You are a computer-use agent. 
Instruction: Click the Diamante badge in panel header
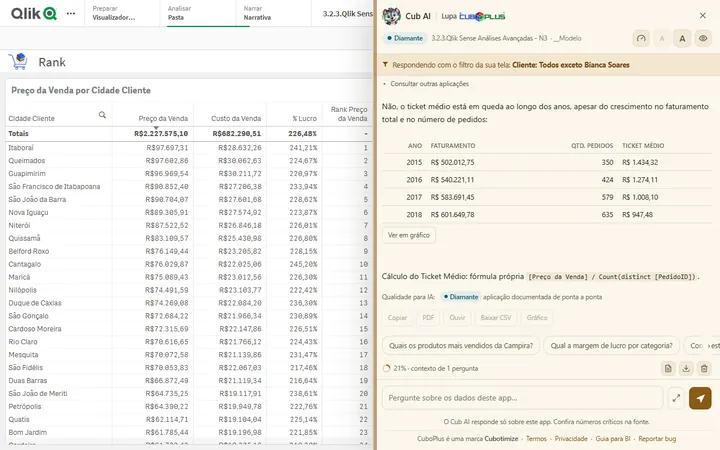pos(405,38)
